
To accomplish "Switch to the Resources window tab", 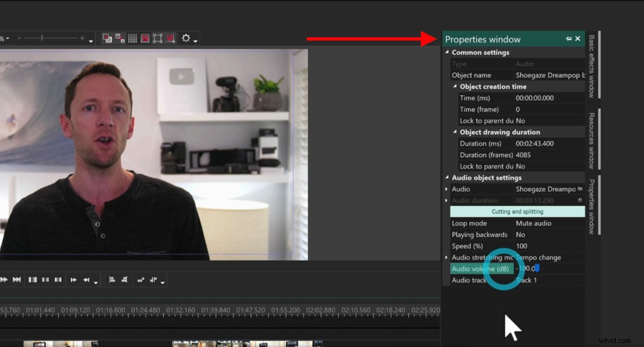I will coord(591,140).
